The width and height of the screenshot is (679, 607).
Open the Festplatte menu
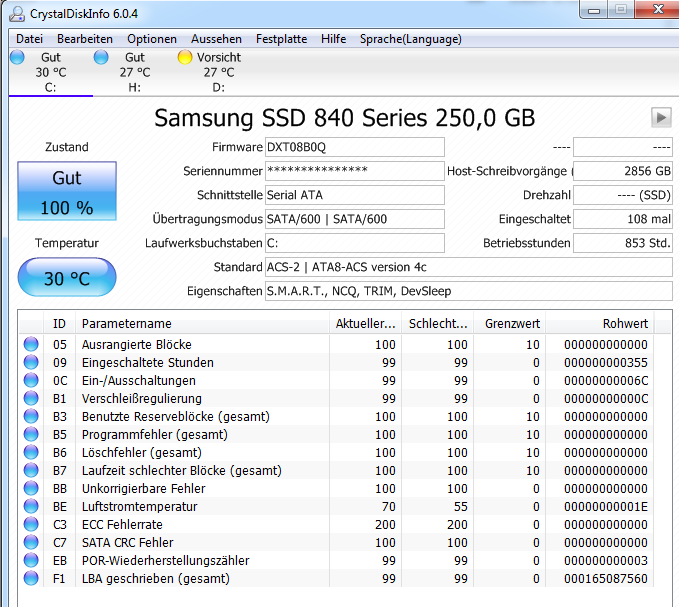click(x=281, y=39)
